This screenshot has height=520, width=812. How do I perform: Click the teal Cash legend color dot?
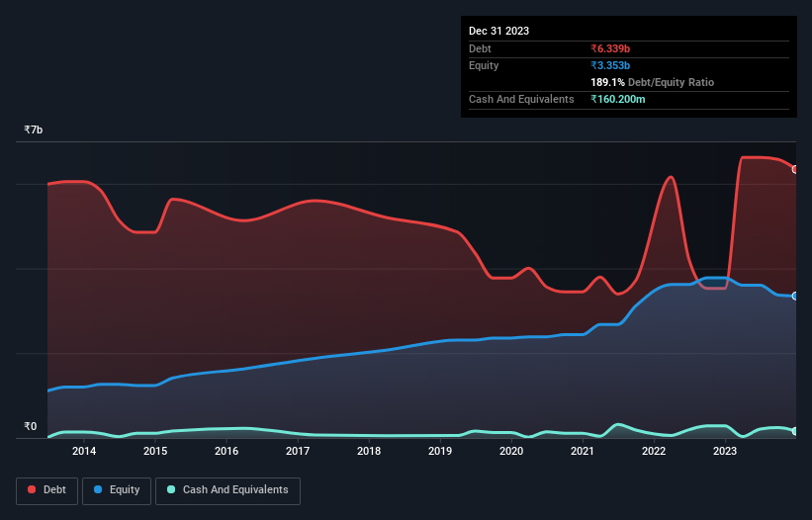pos(171,489)
